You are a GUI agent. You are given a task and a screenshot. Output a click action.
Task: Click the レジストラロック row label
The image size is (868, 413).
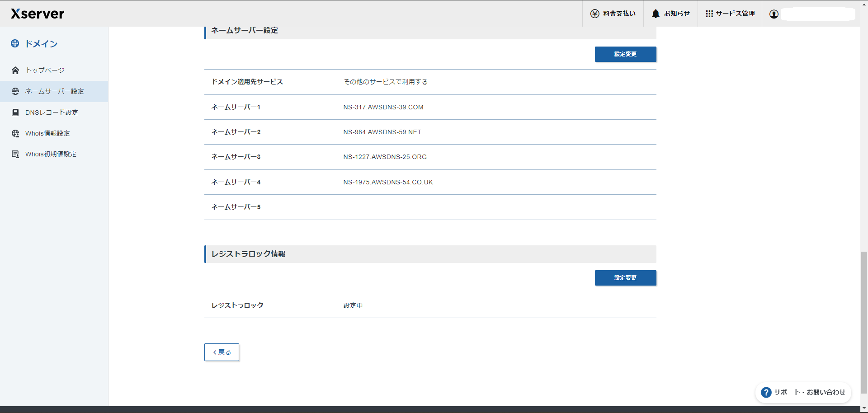[x=237, y=305]
